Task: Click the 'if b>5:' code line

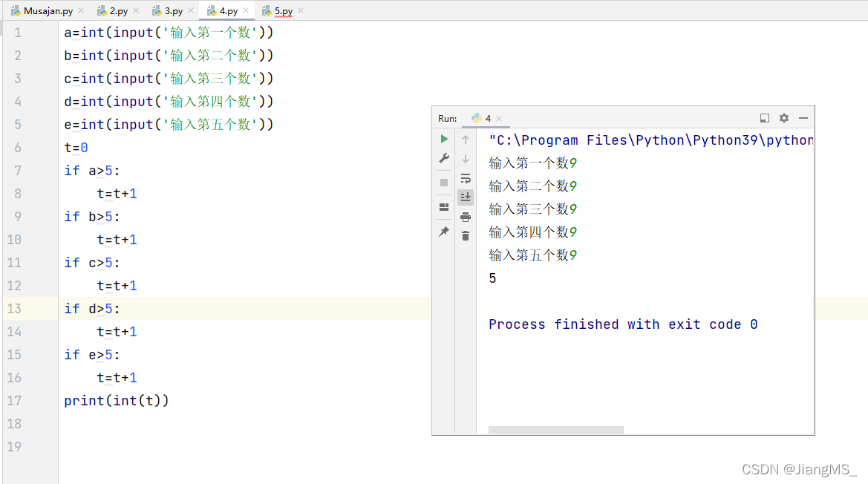Action: [x=92, y=217]
